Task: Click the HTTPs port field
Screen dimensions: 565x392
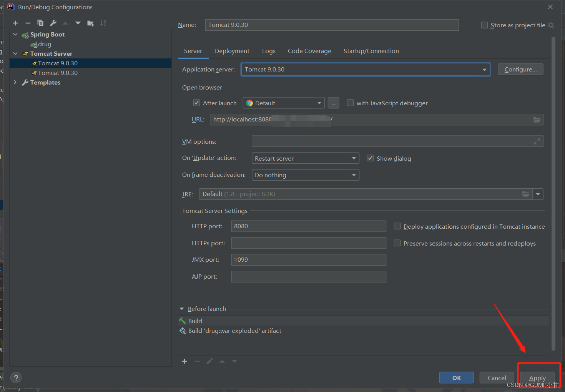Action: click(309, 243)
